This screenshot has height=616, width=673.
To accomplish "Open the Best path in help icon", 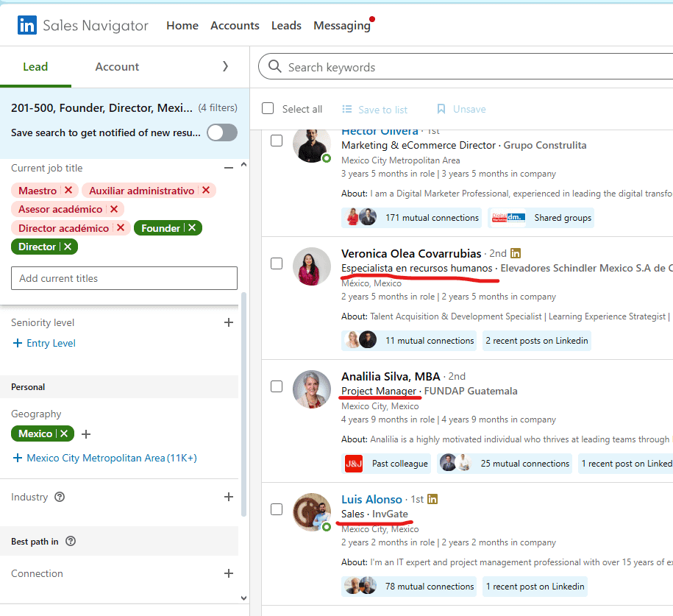I will tap(71, 541).
